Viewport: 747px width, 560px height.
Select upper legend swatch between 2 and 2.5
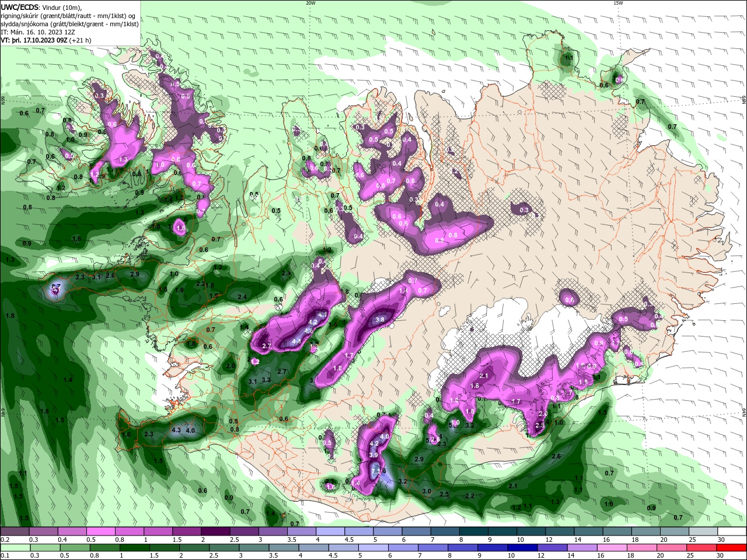tap(215, 531)
